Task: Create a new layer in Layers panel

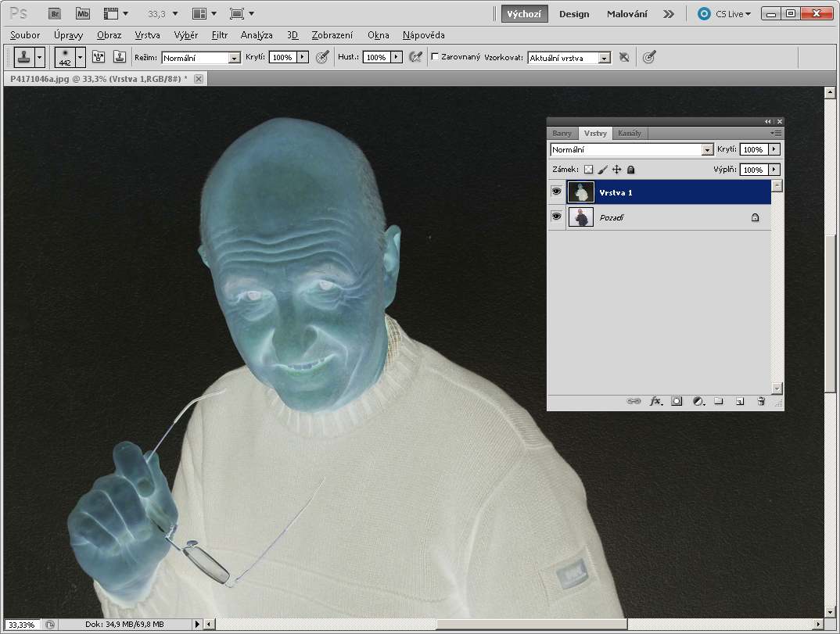Action: tap(740, 401)
